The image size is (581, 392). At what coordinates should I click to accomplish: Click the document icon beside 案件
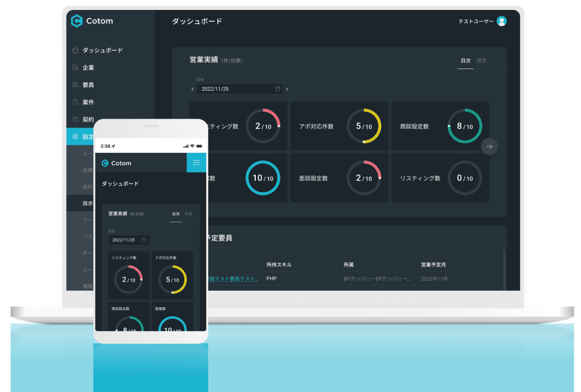75,102
